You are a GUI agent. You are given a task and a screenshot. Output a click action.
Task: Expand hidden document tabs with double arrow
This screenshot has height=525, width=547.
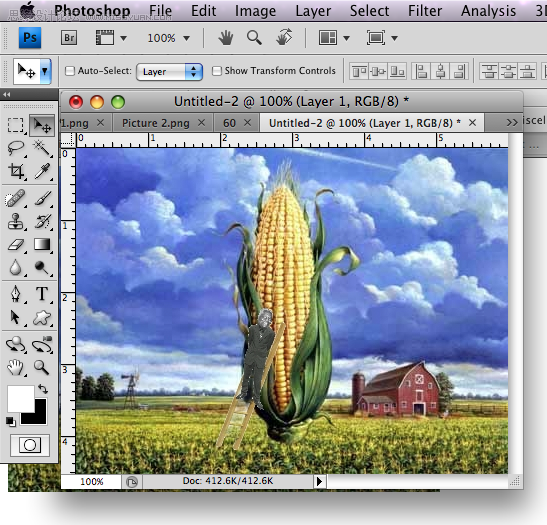tap(512, 122)
